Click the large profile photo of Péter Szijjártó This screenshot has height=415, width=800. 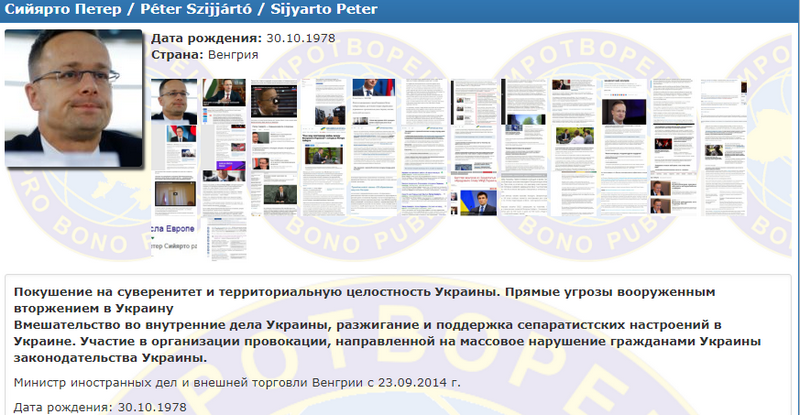pyautogui.click(x=74, y=97)
